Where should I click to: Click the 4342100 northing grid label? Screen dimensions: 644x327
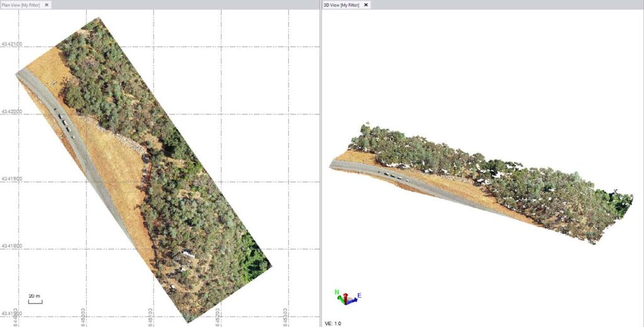[11, 44]
